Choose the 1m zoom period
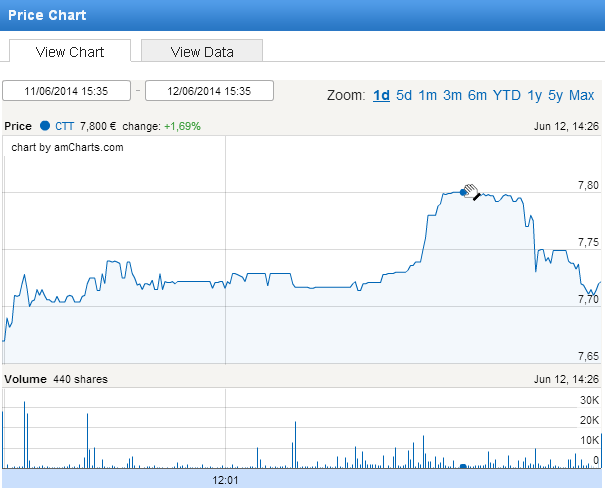605x488 pixels. pyautogui.click(x=428, y=95)
